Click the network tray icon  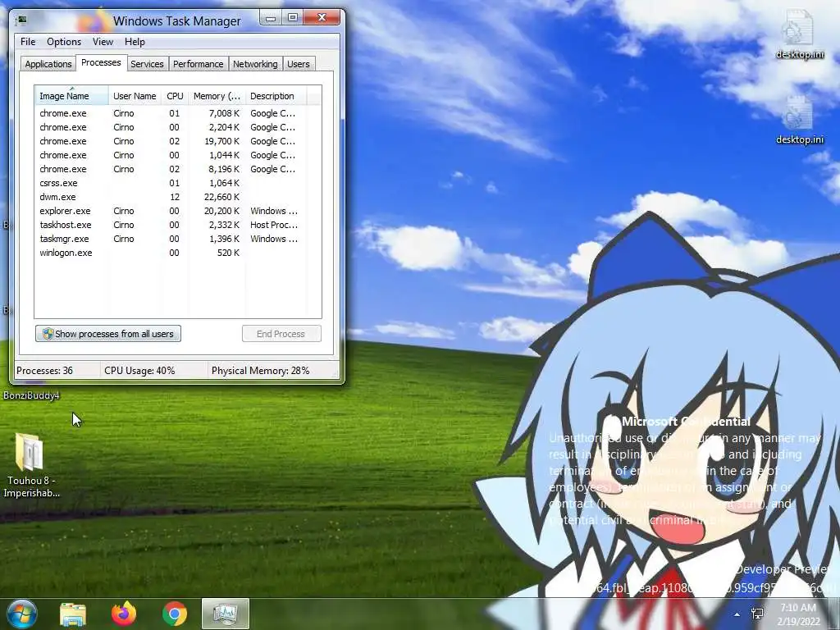pos(757,614)
